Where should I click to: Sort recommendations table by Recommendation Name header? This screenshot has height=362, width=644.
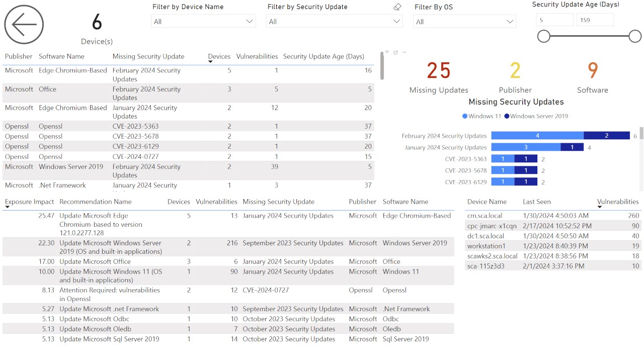pyautogui.click(x=96, y=202)
